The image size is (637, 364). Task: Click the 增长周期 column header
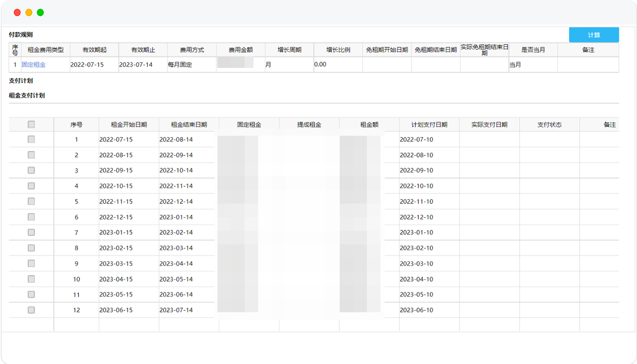(290, 50)
